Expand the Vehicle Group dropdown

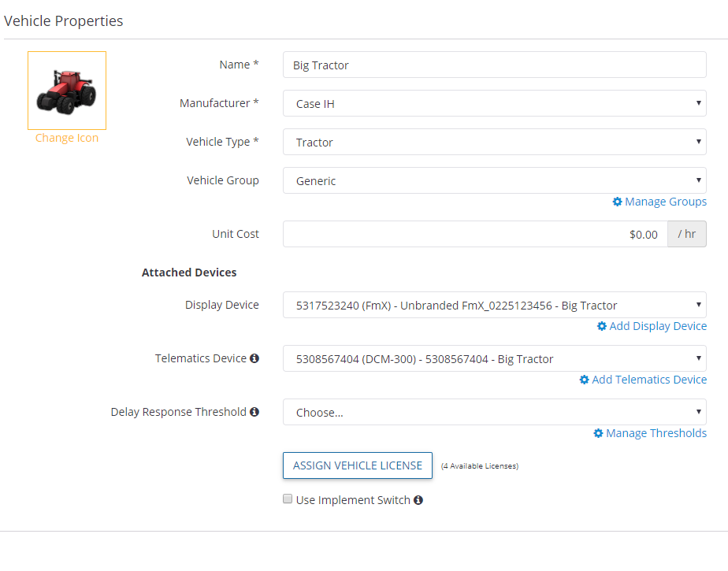495,180
